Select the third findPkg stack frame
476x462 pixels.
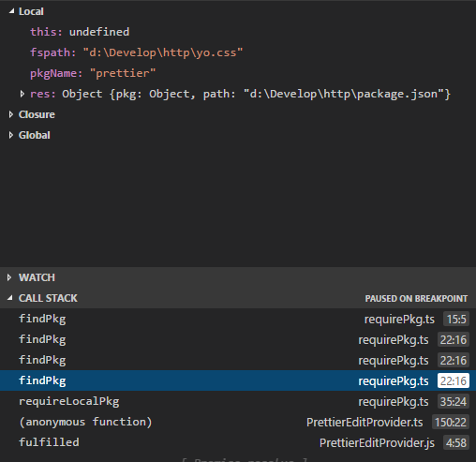pos(238,360)
